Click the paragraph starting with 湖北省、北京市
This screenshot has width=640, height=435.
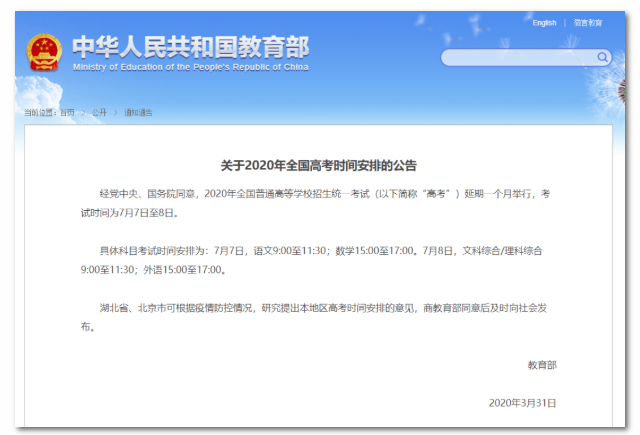(x=318, y=316)
